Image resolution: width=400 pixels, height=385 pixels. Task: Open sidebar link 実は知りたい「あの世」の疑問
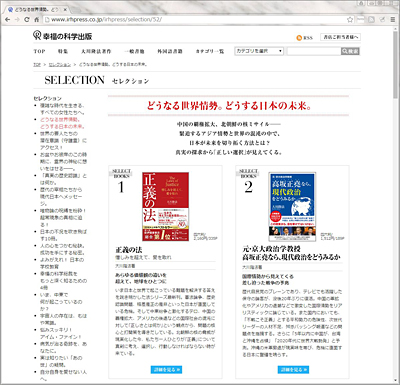(61, 361)
